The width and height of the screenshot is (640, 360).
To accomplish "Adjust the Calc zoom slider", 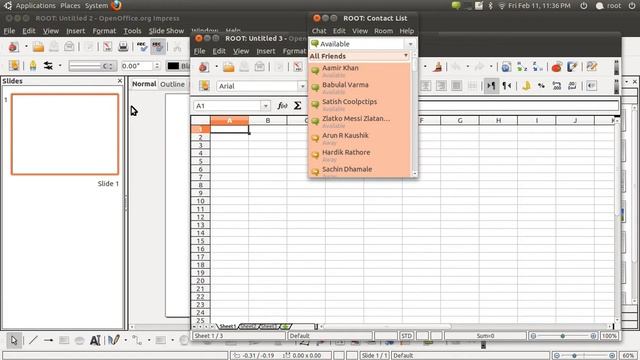I will tap(563, 336).
